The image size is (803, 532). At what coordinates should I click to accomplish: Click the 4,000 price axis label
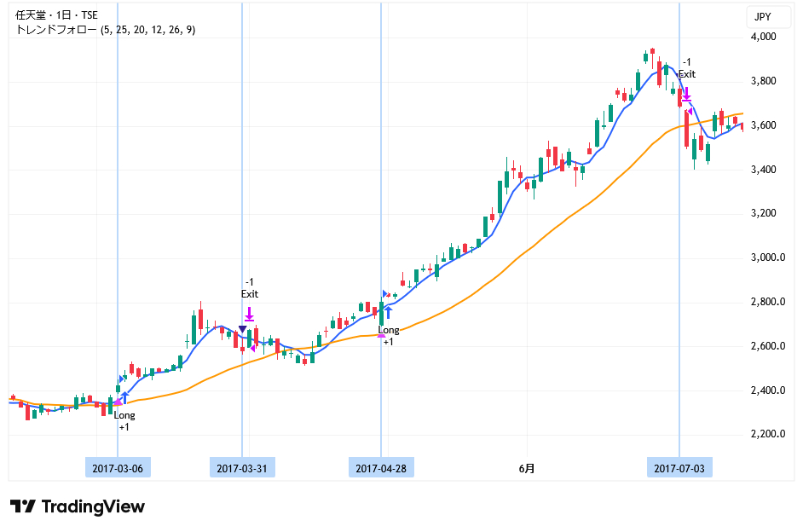pyautogui.click(x=763, y=37)
